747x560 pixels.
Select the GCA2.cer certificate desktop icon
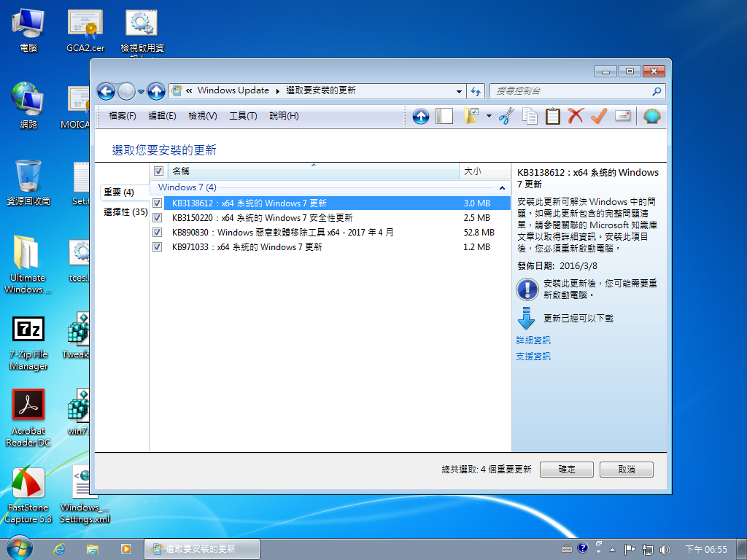85,29
